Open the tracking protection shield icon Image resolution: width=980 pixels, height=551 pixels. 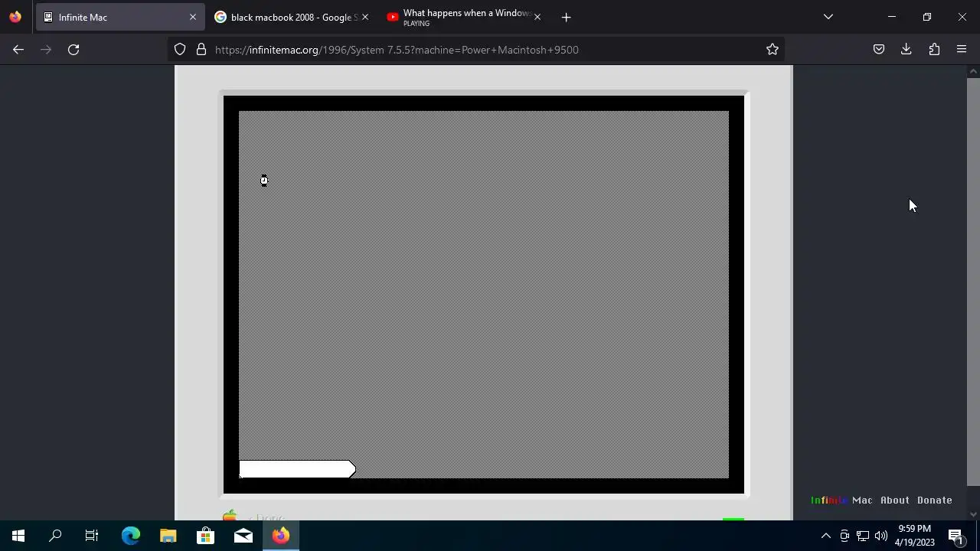coord(180,50)
